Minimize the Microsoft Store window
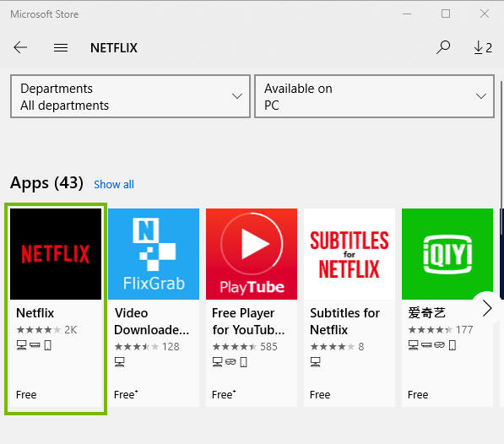504x444 pixels. pyautogui.click(x=407, y=14)
